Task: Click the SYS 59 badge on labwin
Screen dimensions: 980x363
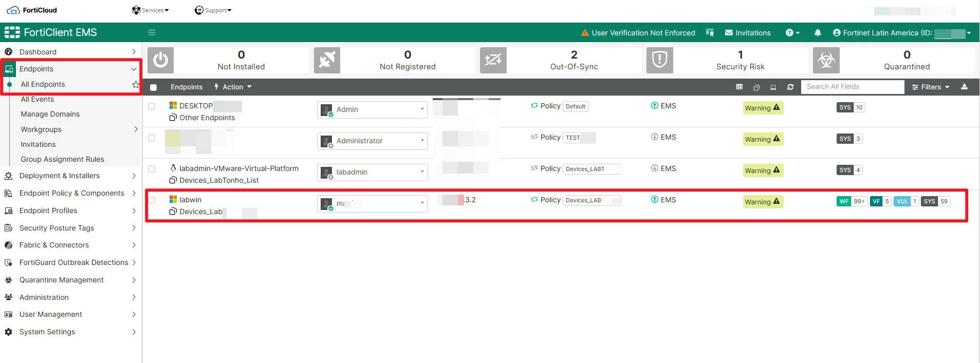Action: (x=936, y=201)
